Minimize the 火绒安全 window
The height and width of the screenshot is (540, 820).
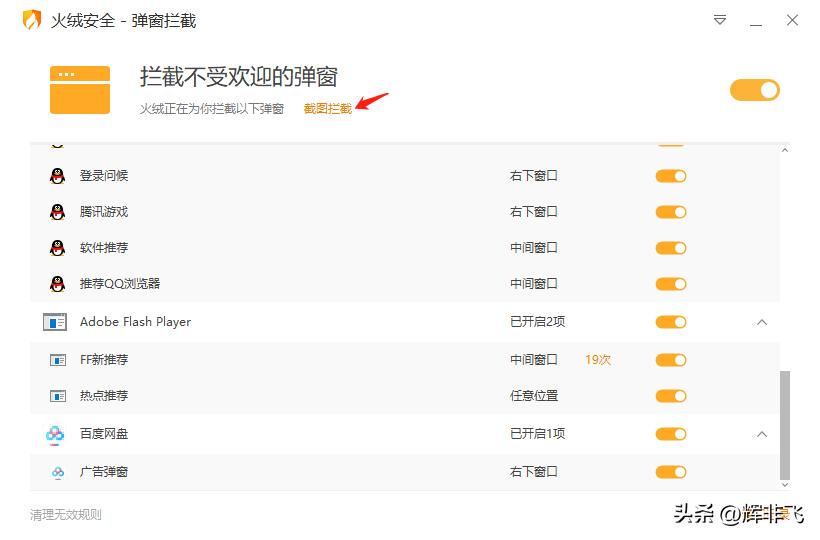[x=756, y=25]
